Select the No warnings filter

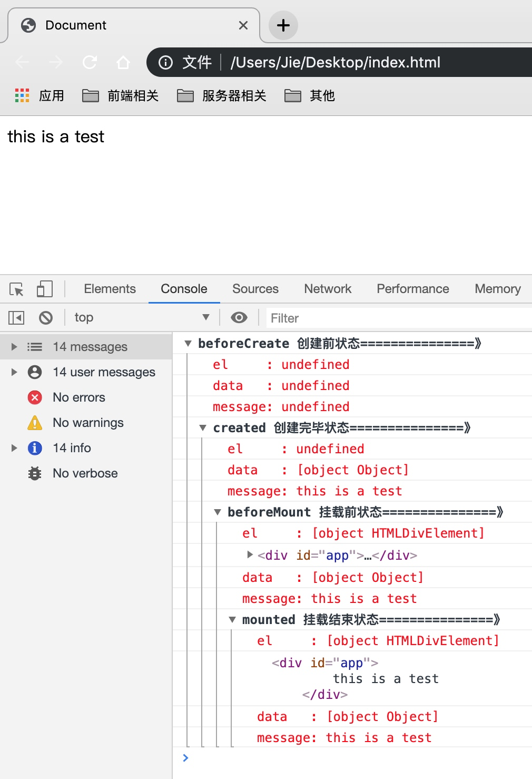tap(88, 423)
